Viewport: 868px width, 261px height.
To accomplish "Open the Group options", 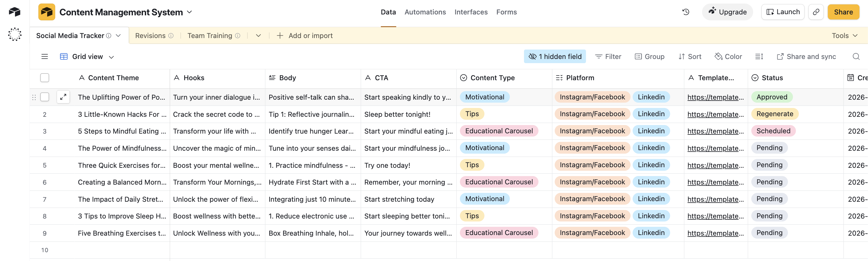I will pyautogui.click(x=649, y=57).
